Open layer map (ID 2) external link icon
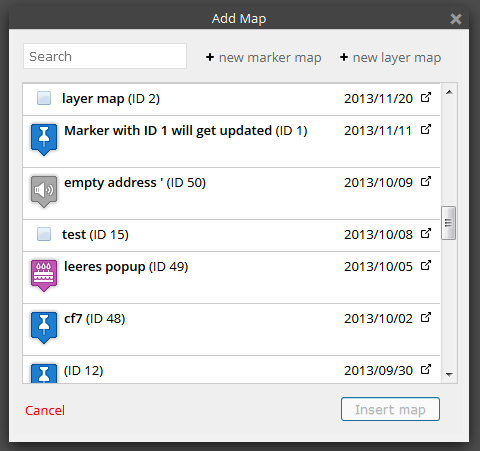480x451 pixels. pos(426,97)
